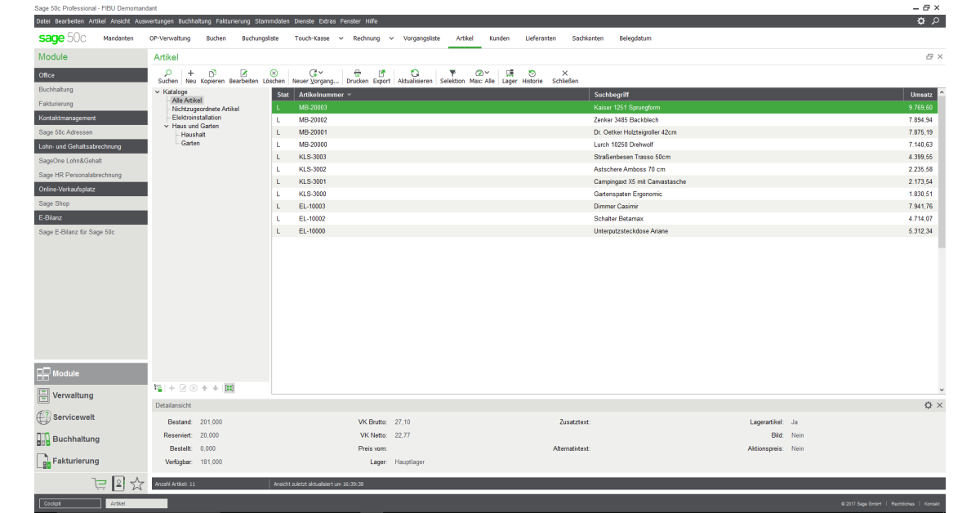Open the Stammdaten menu
Image resolution: width=980 pixels, height=513 pixels.
[270, 20]
